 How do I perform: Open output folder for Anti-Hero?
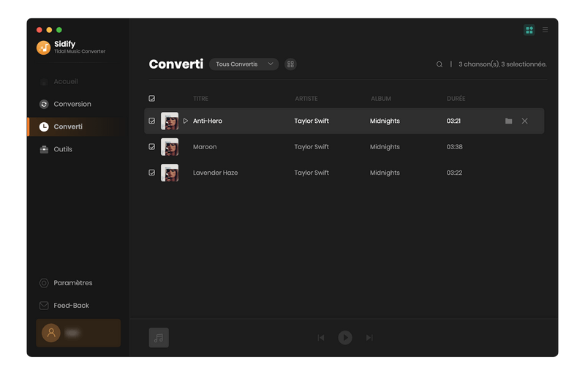click(508, 121)
